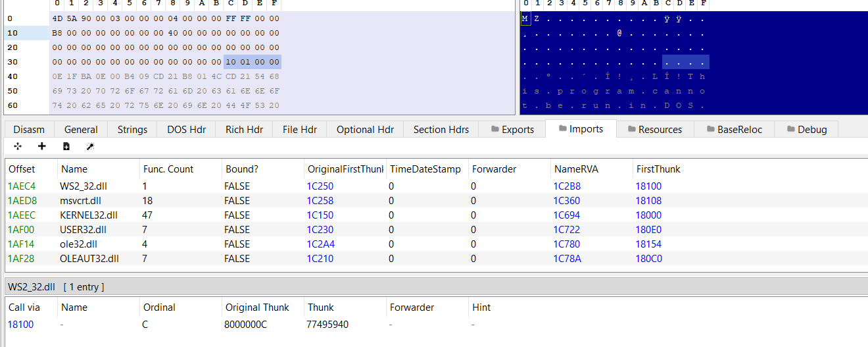This screenshot has height=347, width=868.
Task: Select the KERNEL32.dll import row
Action: tap(88, 215)
